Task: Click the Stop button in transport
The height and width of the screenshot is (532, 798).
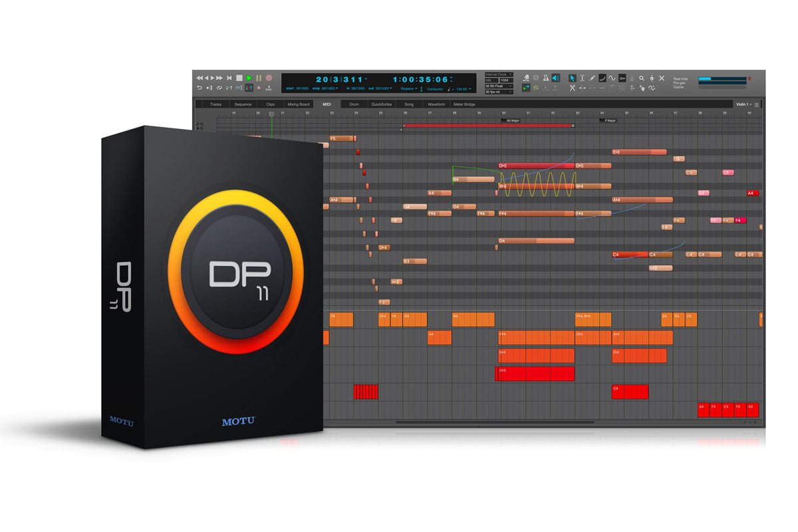Action: point(239,78)
